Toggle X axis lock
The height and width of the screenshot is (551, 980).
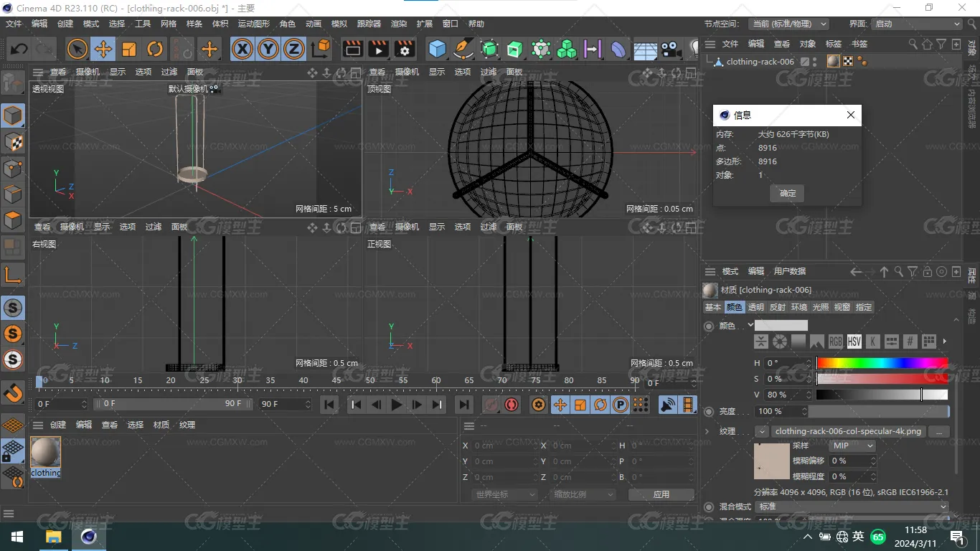[x=243, y=49]
